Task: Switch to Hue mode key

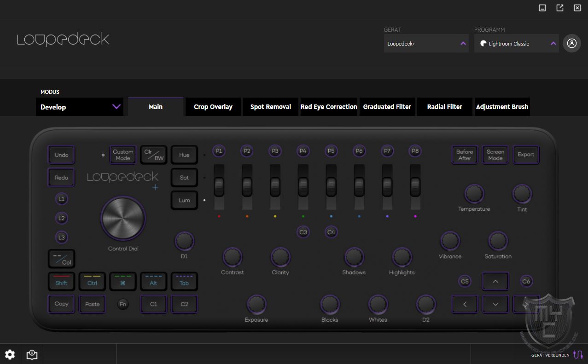Action: (184, 155)
